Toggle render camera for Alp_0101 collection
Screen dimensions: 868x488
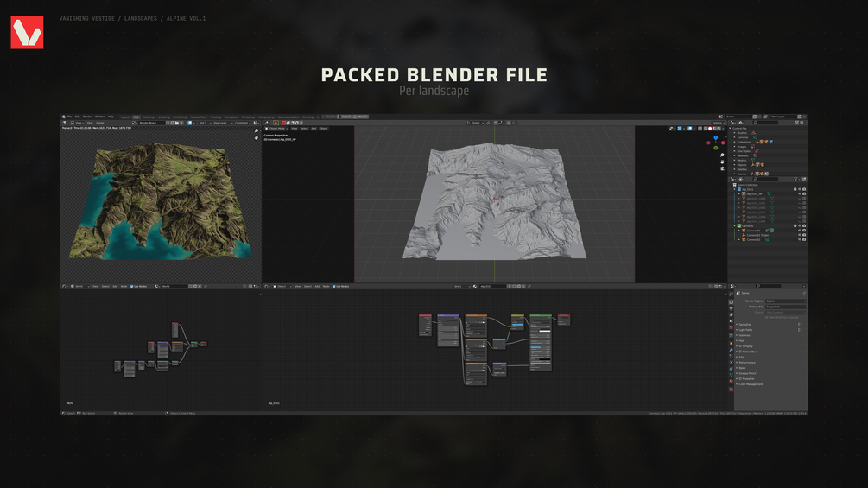[804, 189]
